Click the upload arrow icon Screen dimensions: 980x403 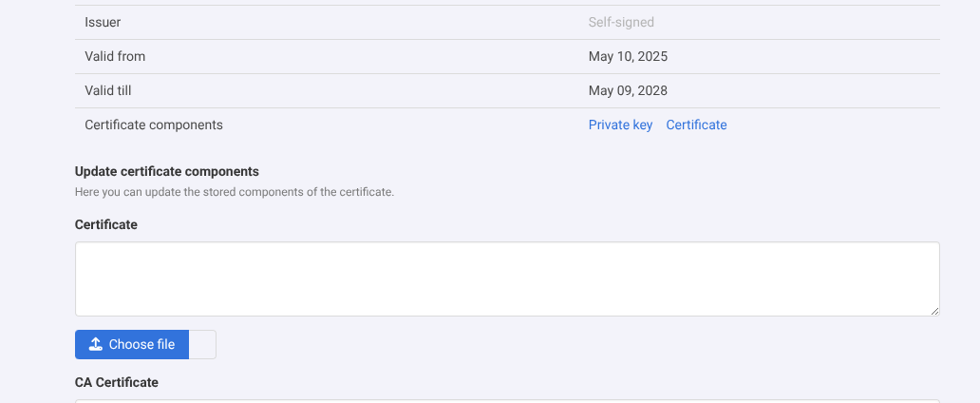(x=96, y=345)
